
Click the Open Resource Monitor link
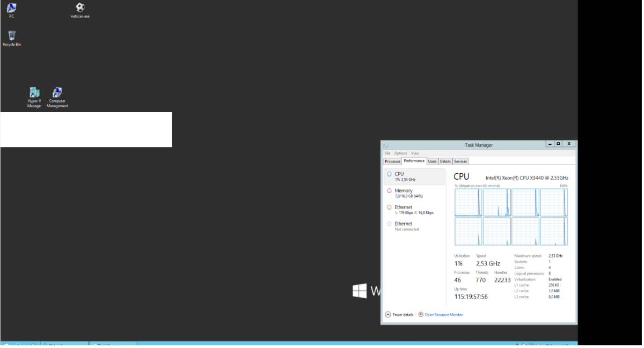443,315
